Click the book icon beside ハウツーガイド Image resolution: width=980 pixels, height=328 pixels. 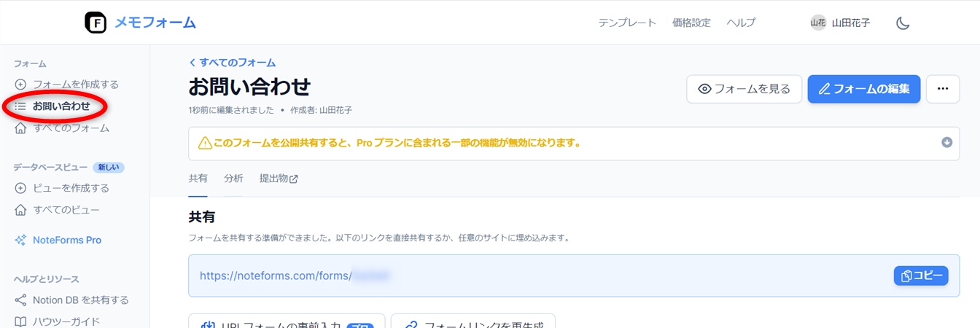[20, 321]
